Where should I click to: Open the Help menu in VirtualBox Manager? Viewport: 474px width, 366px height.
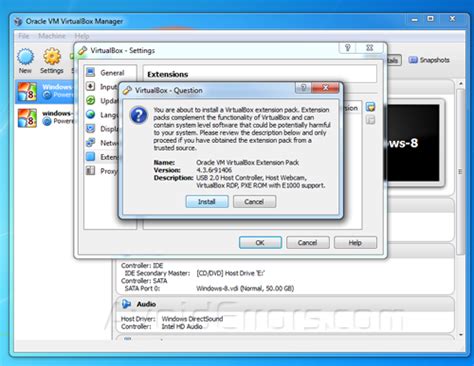[x=82, y=36]
